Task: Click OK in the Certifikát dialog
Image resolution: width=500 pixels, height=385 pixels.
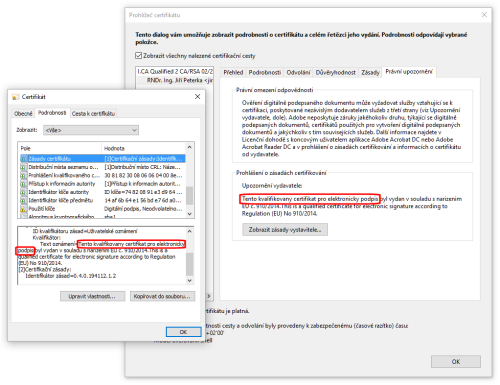Action: coord(183,332)
